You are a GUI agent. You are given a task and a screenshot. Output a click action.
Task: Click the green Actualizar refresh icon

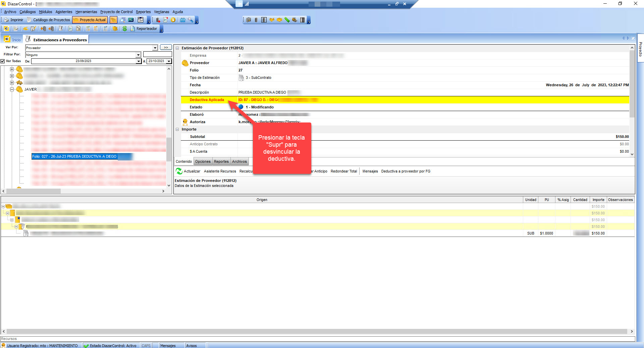(179, 171)
